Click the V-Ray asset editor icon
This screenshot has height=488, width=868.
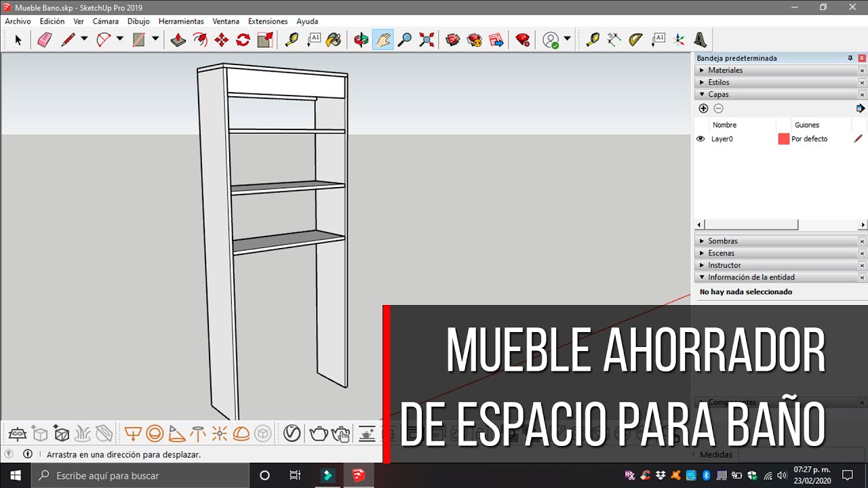click(292, 433)
